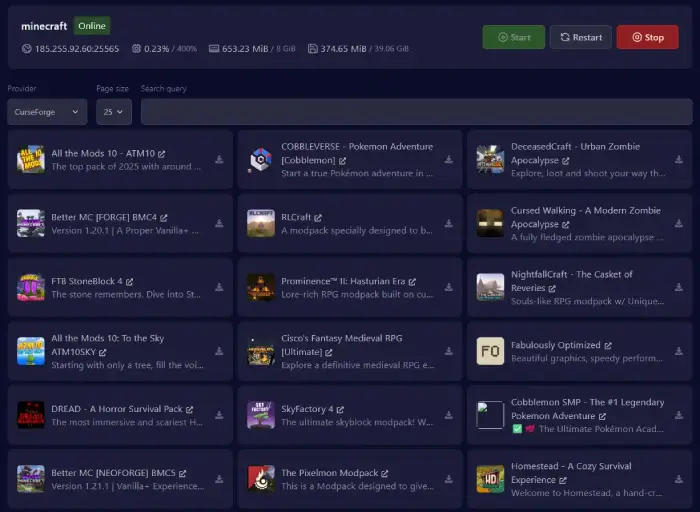Click the COBBLEVERSE modpack thumbnail
Image resolution: width=700 pixels, height=512 pixels.
[x=261, y=159]
